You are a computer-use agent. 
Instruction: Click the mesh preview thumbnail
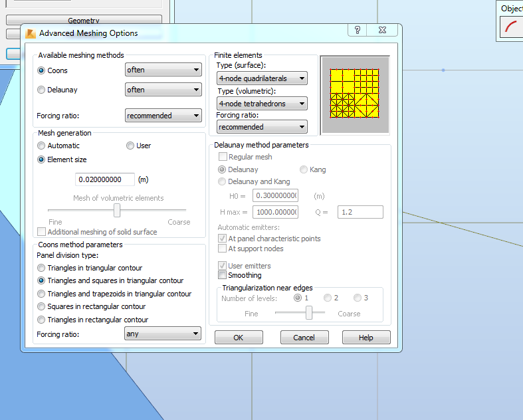pyautogui.click(x=355, y=95)
